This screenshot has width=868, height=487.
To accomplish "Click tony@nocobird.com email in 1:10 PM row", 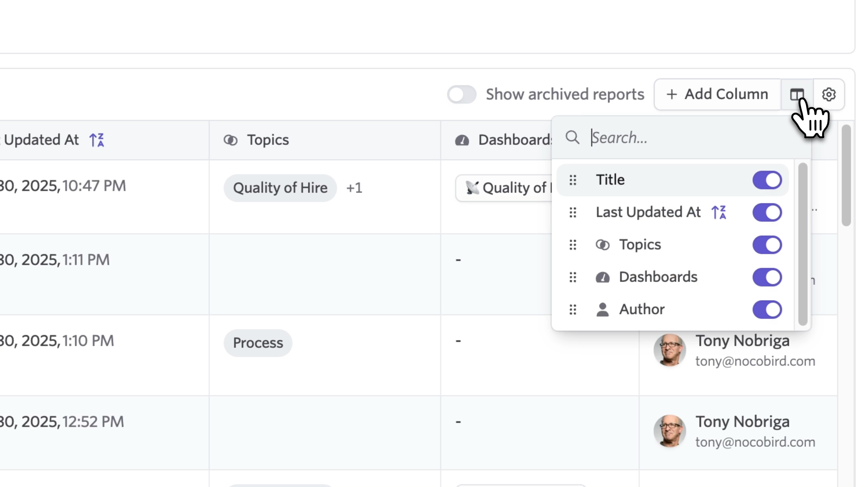I will (755, 361).
